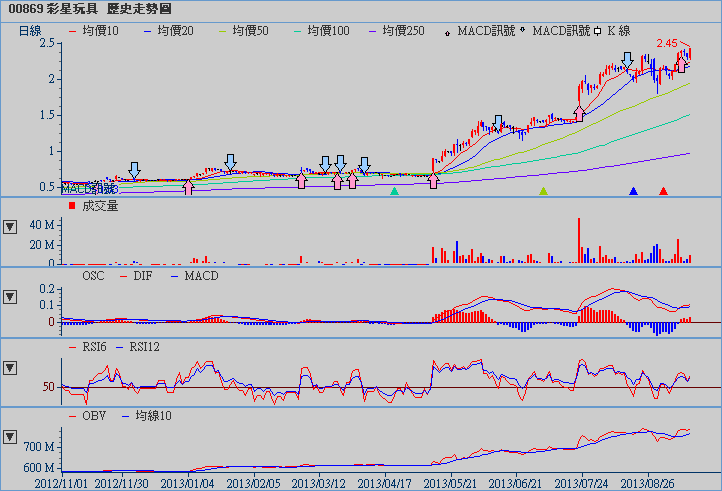This screenshot has width=722, height=491.
Task: Click the red 成交量 legend color square
Action: click(x=71, y=206)
